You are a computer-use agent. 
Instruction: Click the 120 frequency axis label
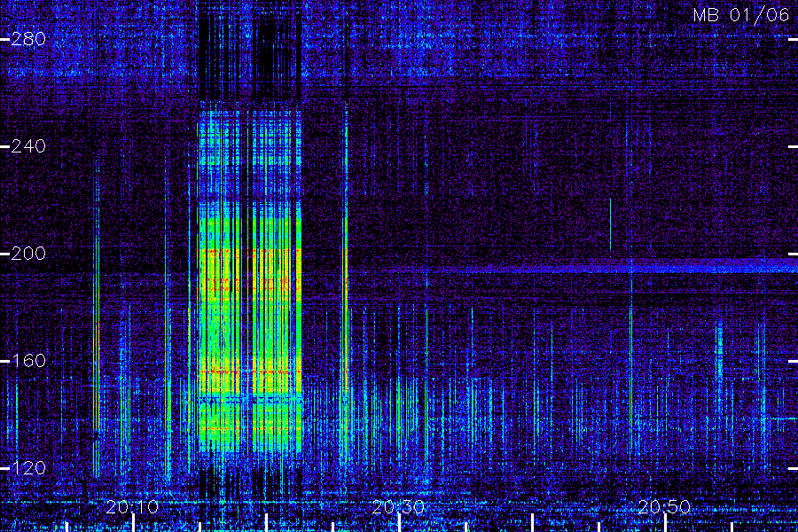tap(28, 468)
